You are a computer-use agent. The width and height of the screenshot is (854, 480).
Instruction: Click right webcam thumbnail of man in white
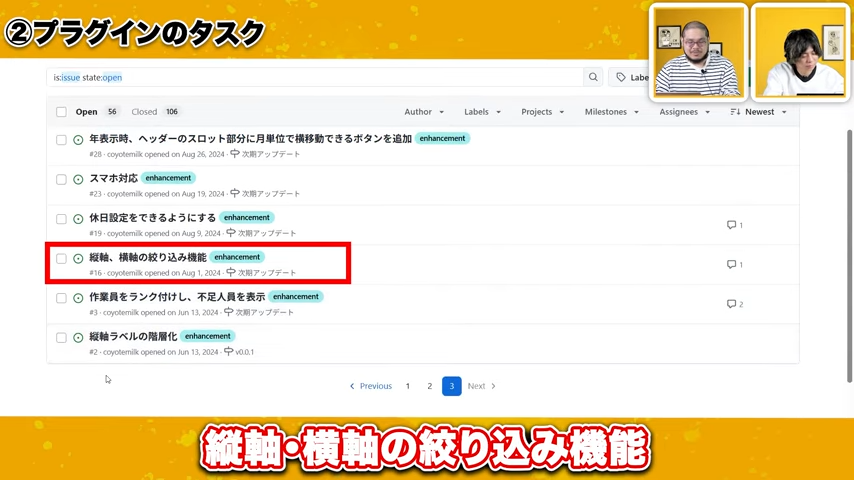(x=801, y=52)
